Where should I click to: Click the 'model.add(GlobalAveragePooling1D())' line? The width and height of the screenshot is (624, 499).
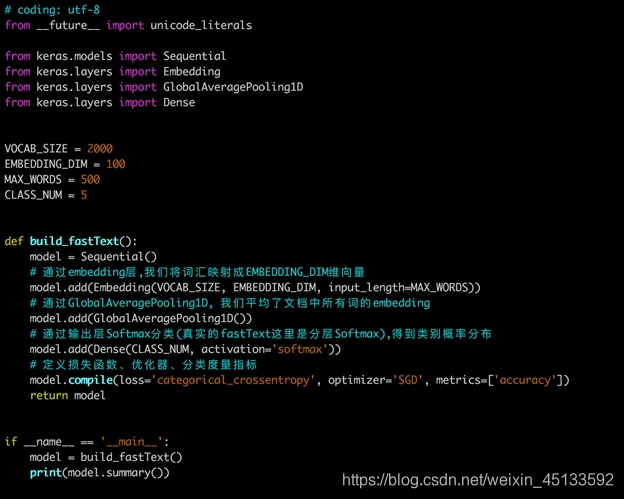(141, 318)
